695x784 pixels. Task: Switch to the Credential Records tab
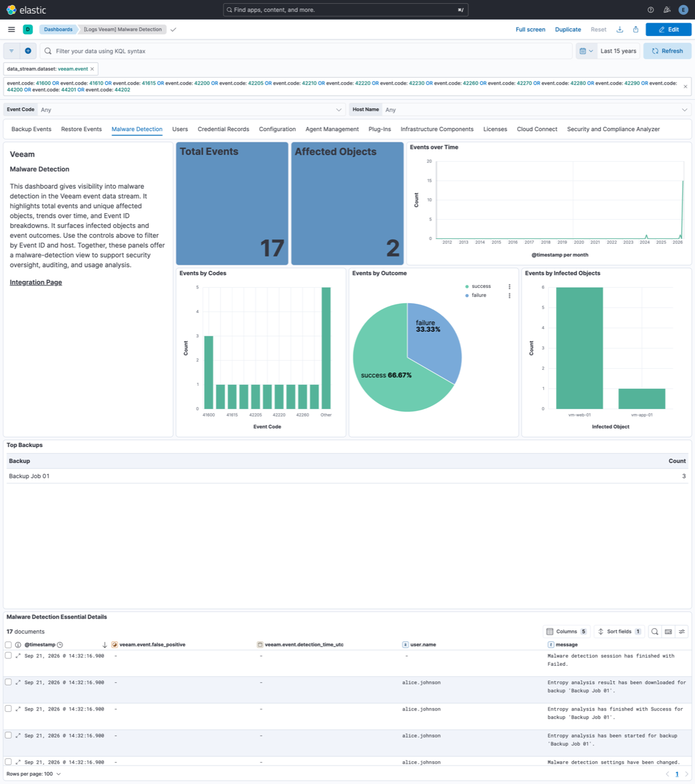click(224, 129)
